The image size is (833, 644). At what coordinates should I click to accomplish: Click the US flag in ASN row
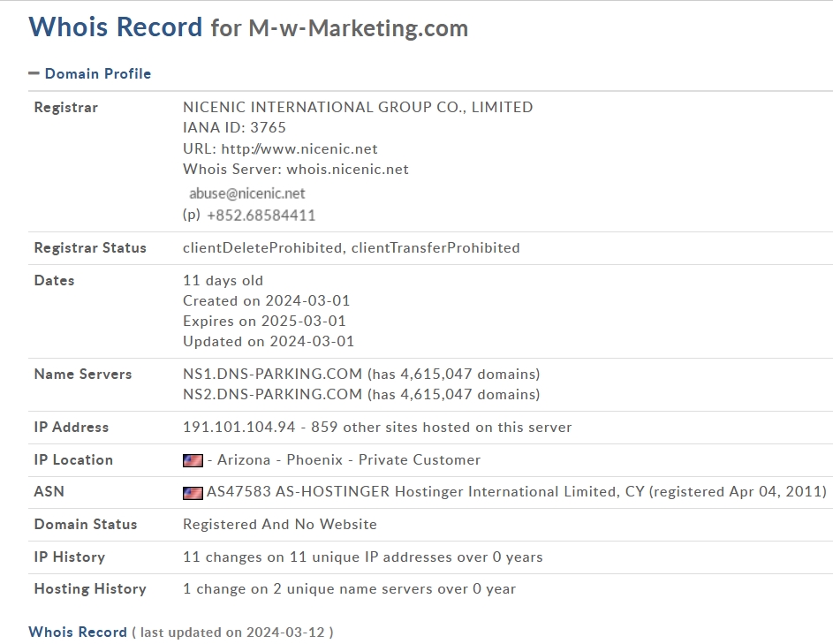(x=193, y=493)
